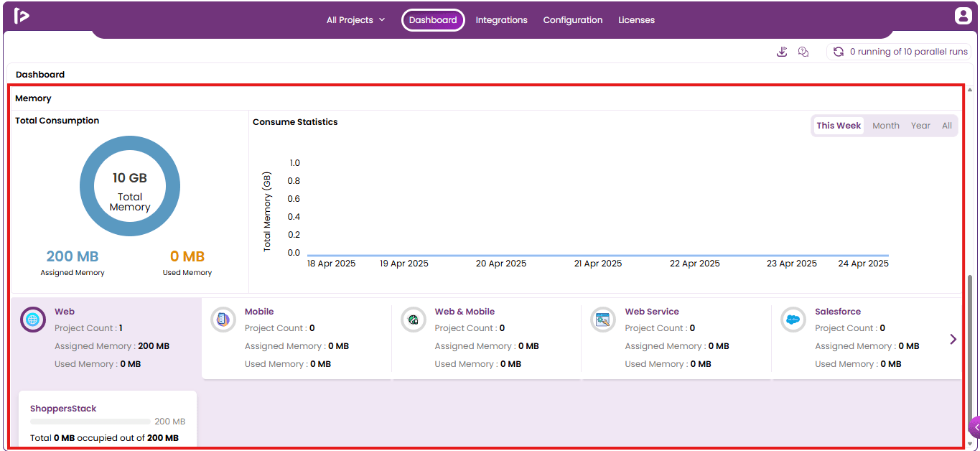
Task: Click the Salesforce cloud icon
Action: (793, 320)
